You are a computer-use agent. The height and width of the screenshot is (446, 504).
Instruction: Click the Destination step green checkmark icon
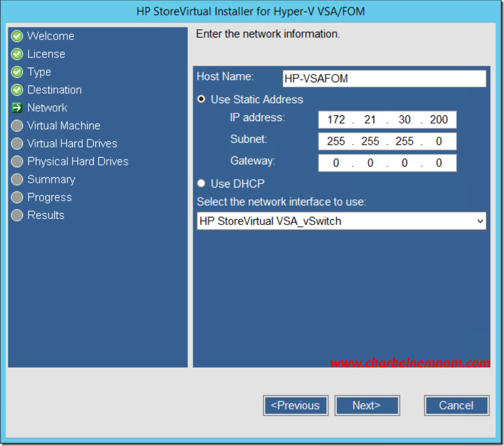pyautogui.click(x=17, y=90)
